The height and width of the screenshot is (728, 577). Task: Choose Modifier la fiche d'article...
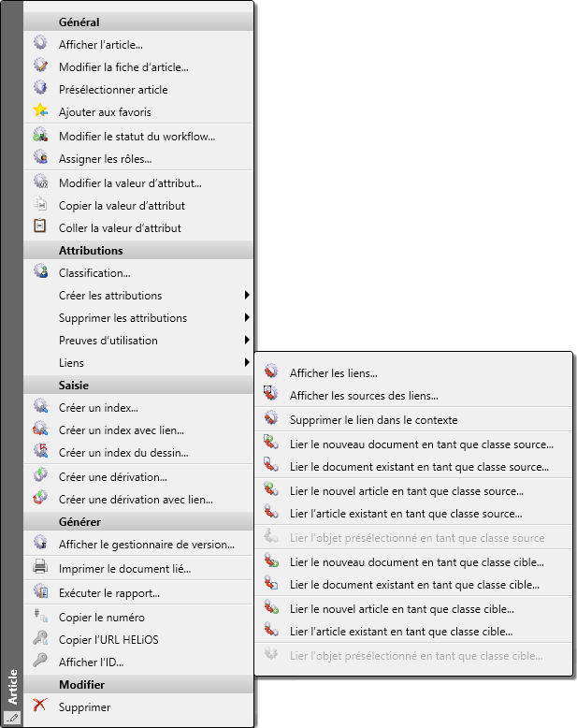tap(138, 66)
